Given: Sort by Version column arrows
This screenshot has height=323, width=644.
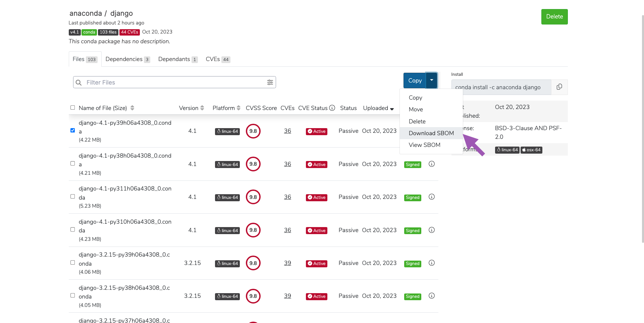Looking at the screenshot, I should [202, 108].
